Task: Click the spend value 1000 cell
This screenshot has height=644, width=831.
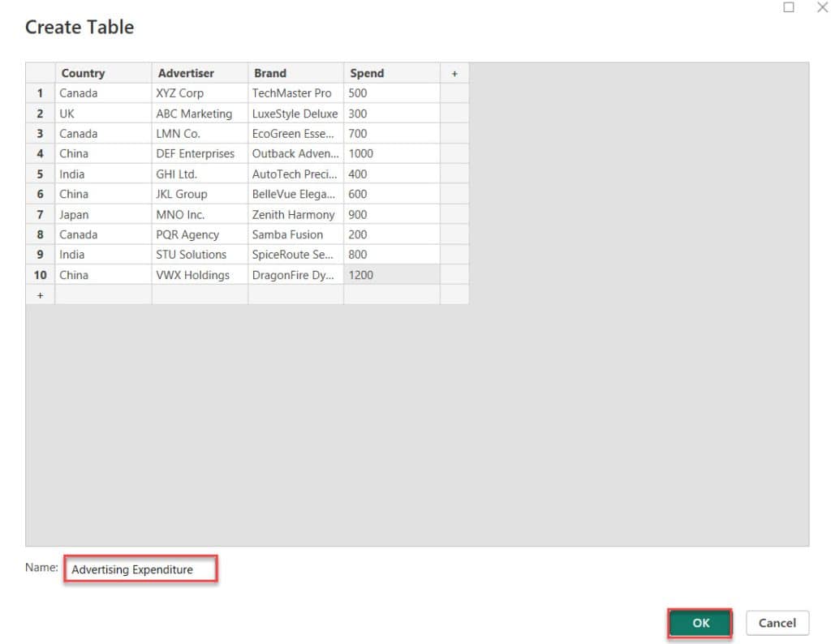Action: tap(392, 153)
